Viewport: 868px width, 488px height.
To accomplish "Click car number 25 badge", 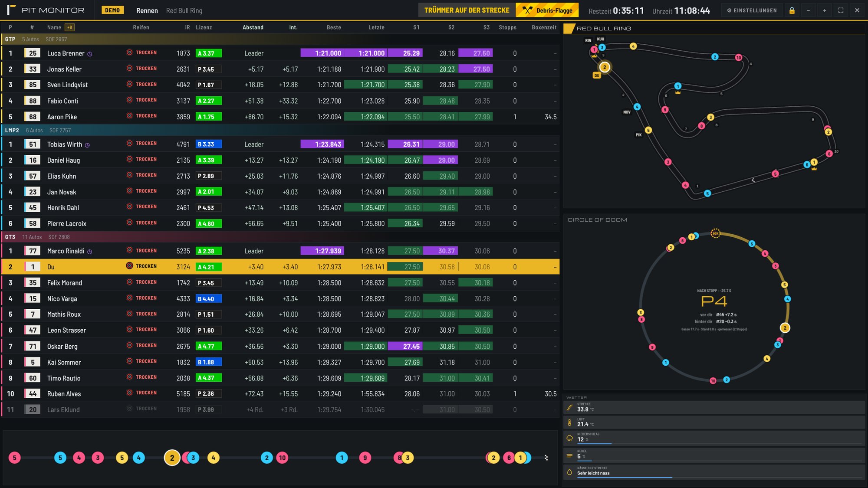I will (x=33, y=53).
